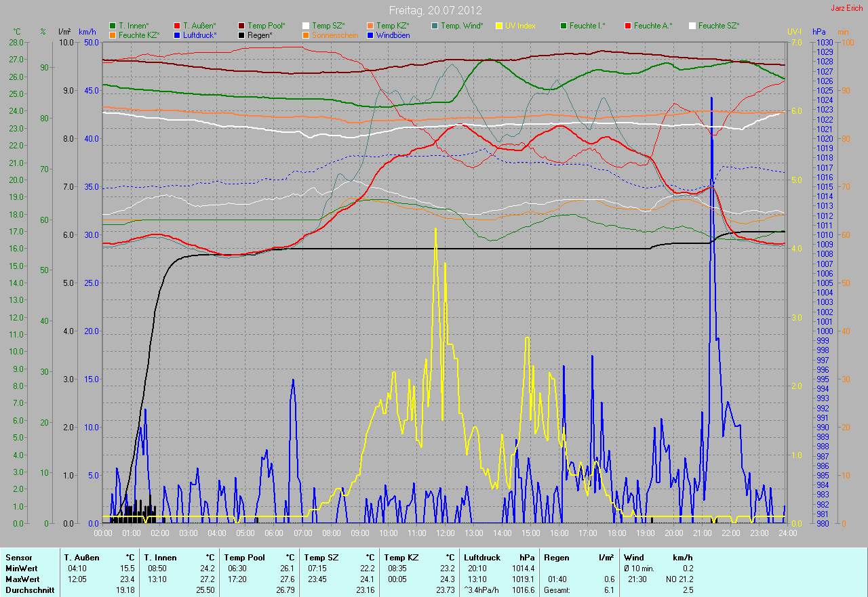The image size is (868, 597).
Task: Click the rain total value '6.1'
Action: pos(608,590)
